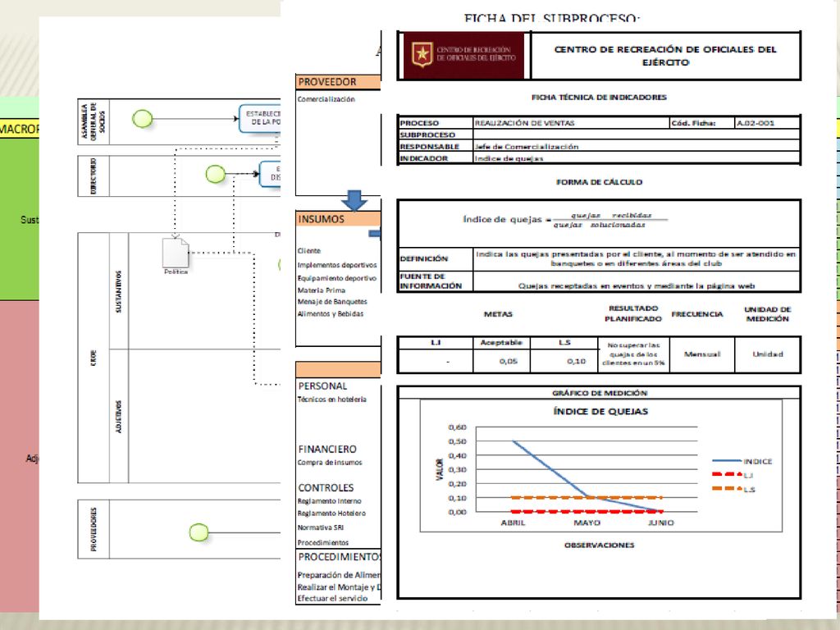This screenshot has width=840, height=630.
Task: Click the Mensual frequency cell
Action: click(x=702, y=354)
